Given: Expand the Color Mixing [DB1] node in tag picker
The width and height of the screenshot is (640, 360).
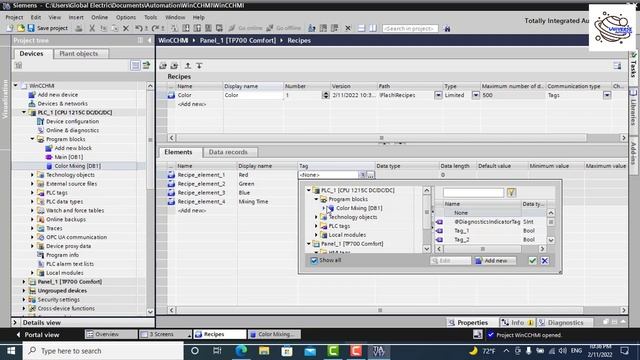Looking at the screenshot, I should tap(324, 208).
